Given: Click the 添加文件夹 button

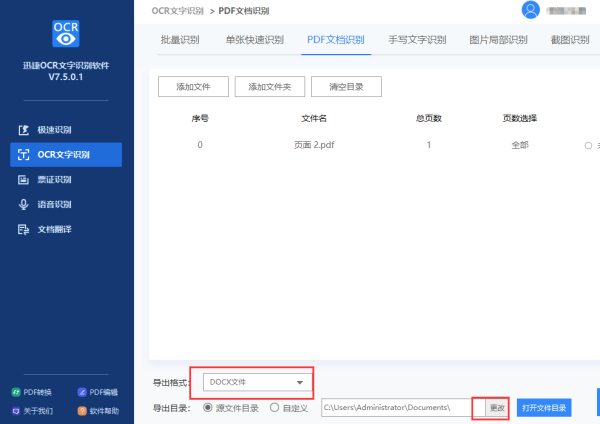Looking at the screenshot, I should tap(270, 86).
